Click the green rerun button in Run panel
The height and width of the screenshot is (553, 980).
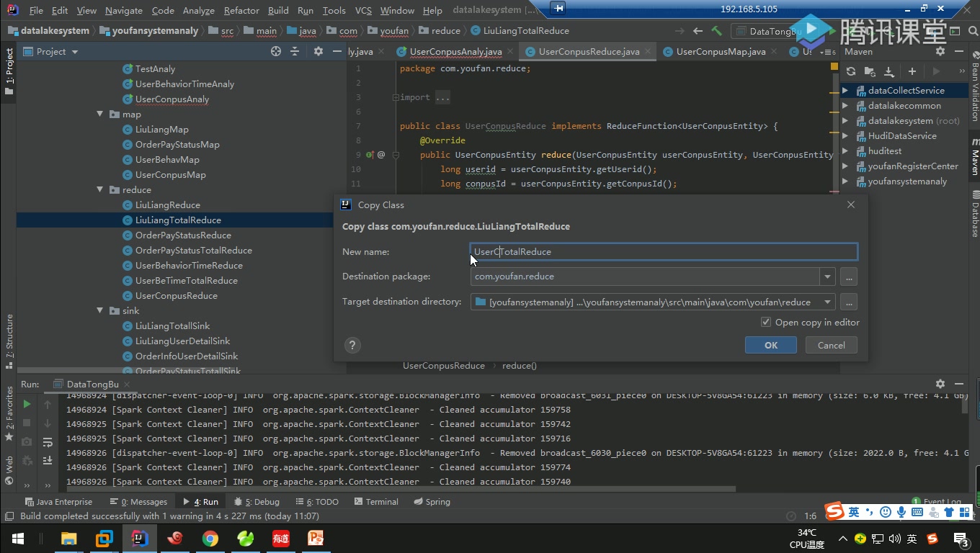tap(27, 405)
